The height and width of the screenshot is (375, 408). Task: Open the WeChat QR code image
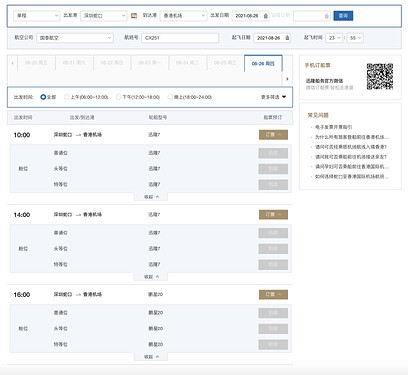[380, 76]
